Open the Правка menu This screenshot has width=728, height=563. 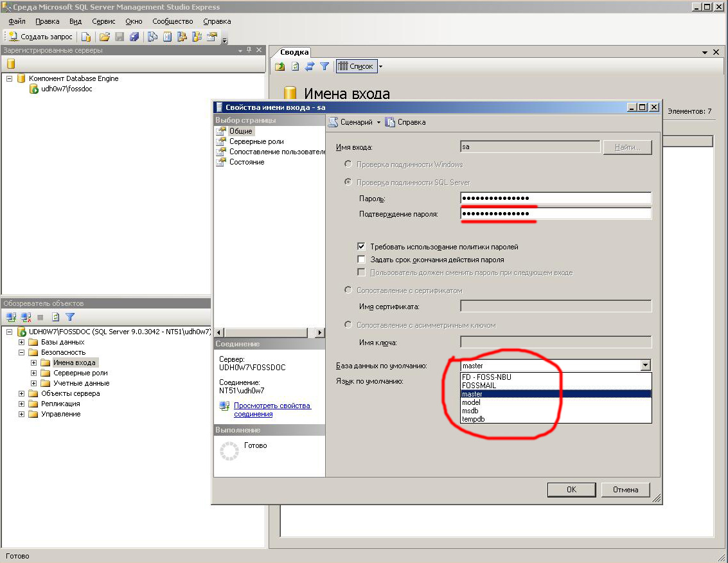48,21
